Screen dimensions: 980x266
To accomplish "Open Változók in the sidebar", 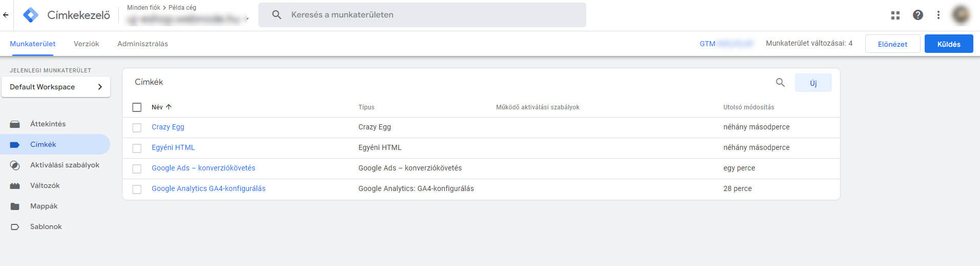I will tap(55, 185).
